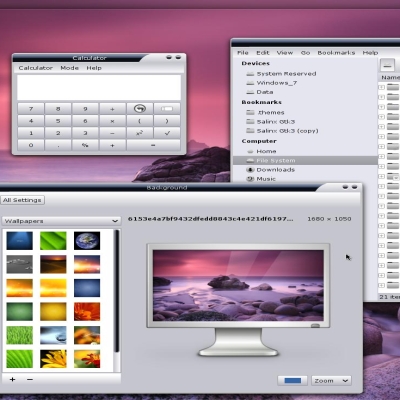Select the yellow flower on black wallpaper
Image resolution: width=400 pixels, height=400 pixels.
coord(53,359)
